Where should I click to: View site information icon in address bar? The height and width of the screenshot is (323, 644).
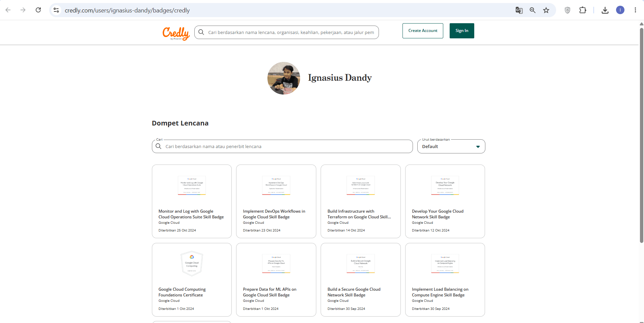point(56,10)
